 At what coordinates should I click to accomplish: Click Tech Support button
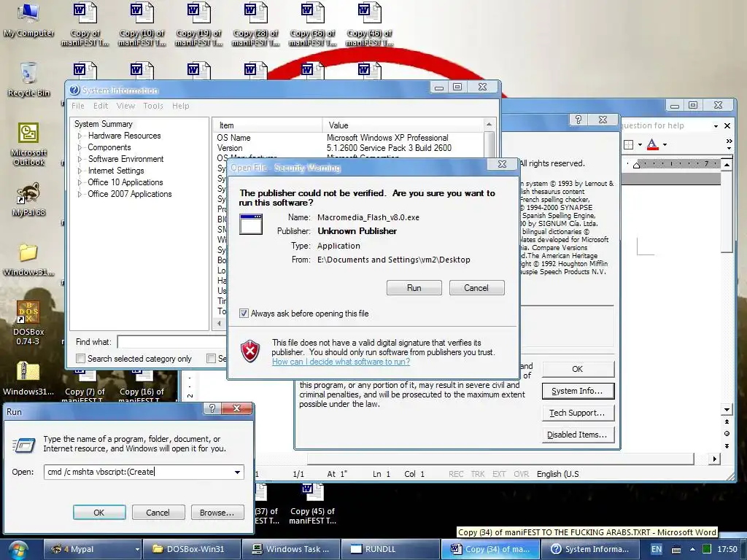coord(578,413)
